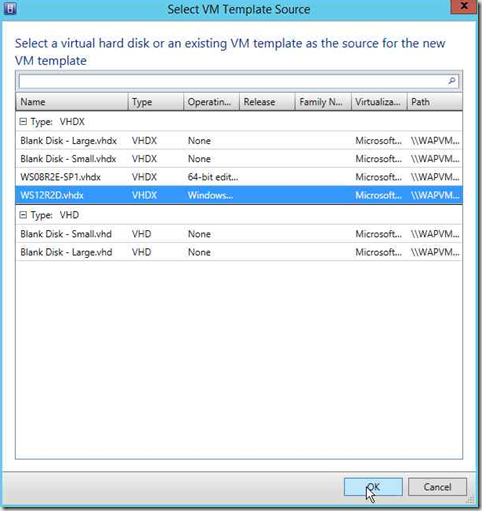Image resolution: width=482 pixels, height=511 pixels.
Task: Click the Operating System column header
Action: tap(211, 102)
